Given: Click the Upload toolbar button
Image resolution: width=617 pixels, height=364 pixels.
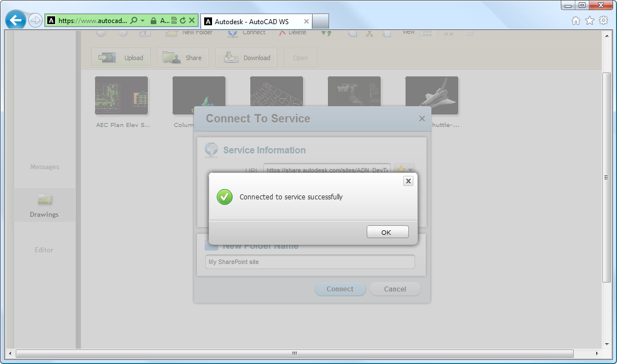Looking at the screenshot, I should click(121, 58).
